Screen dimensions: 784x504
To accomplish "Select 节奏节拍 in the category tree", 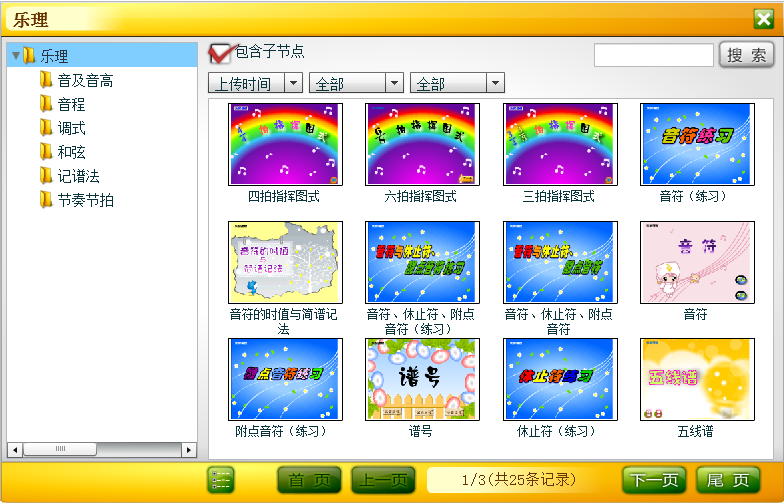I will (x=85, y=200).
